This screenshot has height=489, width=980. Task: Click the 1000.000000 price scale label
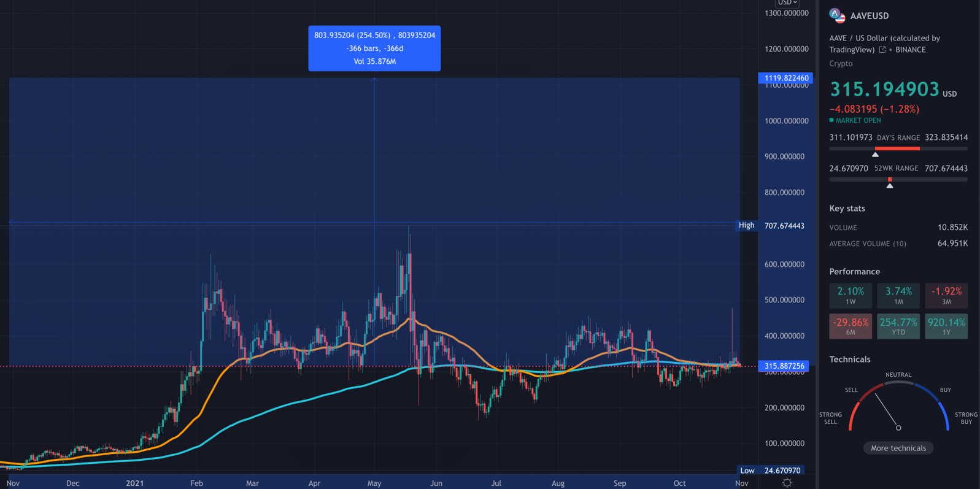(x=787, y=121)
